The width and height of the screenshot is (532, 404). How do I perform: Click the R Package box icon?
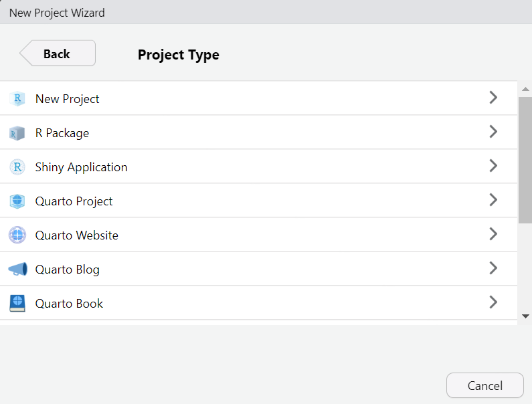(17, 133)
